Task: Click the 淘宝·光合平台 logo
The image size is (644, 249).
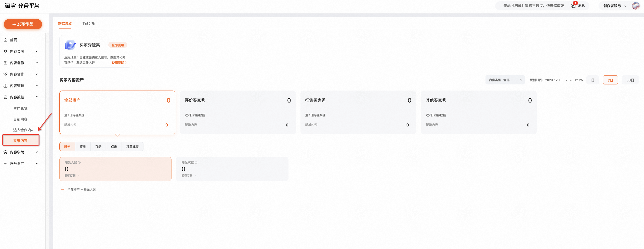Action: [22, 6]
